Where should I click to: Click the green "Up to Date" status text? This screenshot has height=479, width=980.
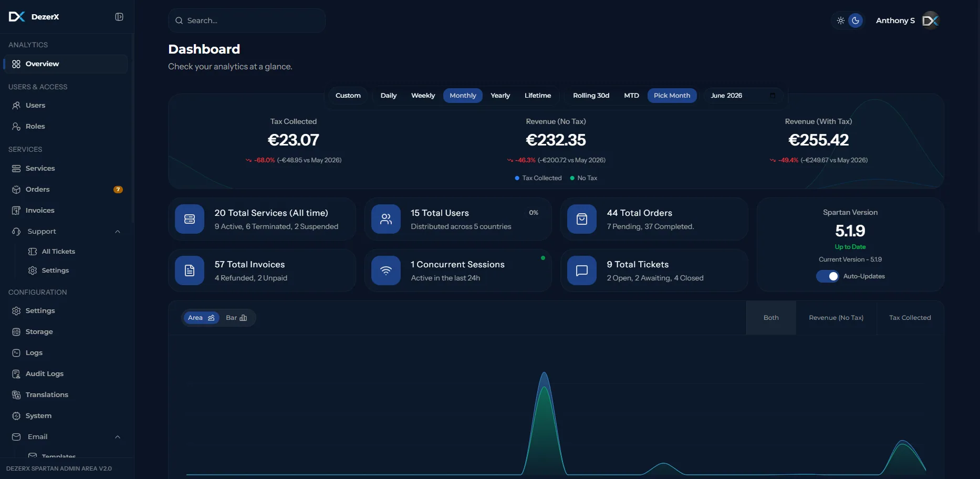[850, 247]
